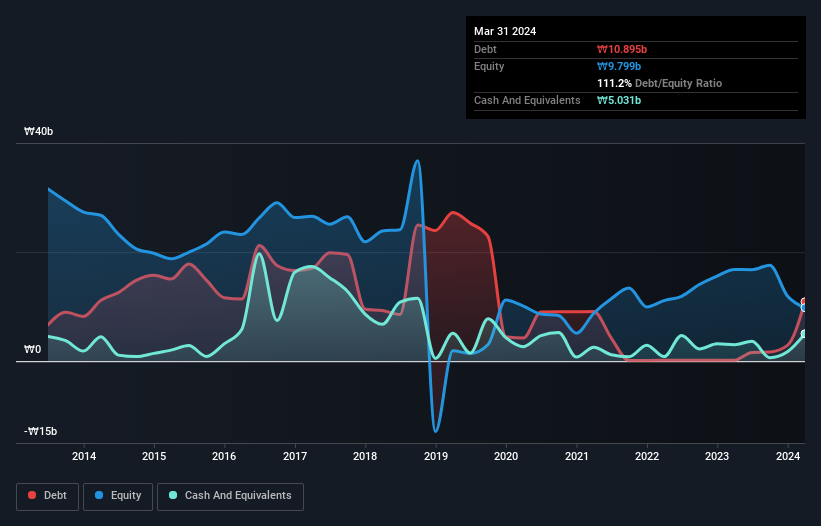Click the Debt row label in tooltip
Image resolution: width=821 pixels, height=526 pixels.
[x=485, y=49]
